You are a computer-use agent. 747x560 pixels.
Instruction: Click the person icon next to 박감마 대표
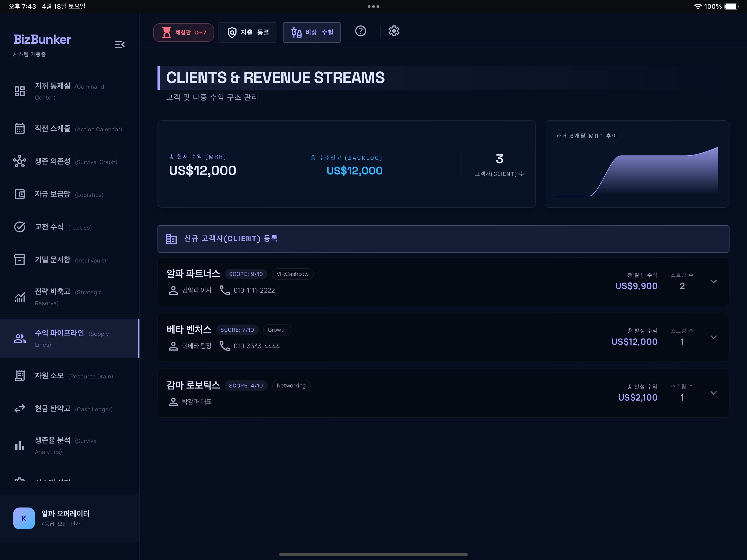[173, 402]
